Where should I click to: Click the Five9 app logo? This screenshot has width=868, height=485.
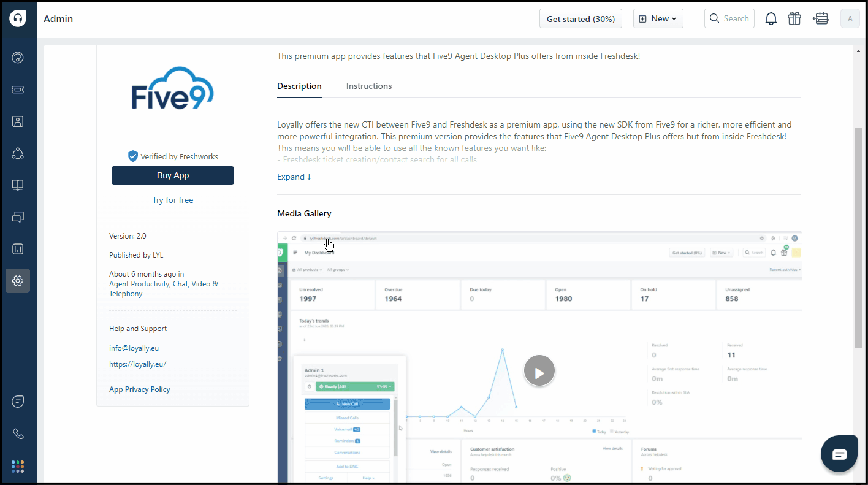pyautogui.click(x=173, y=88)
